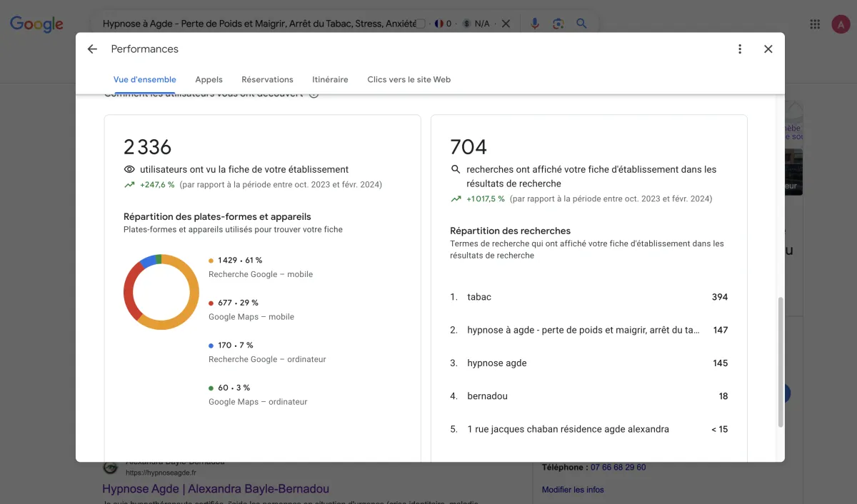Click the 'Répartition des plates-formes et appareils' heading
Image resolution: width=857 pixels, height=504 pixels.
tap(217, 216)
